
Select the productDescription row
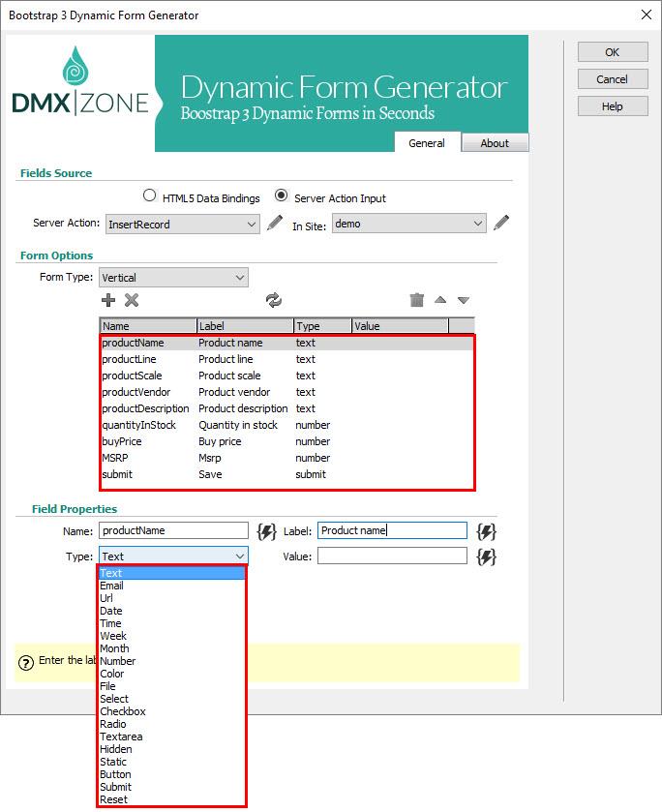pos(287,409)
